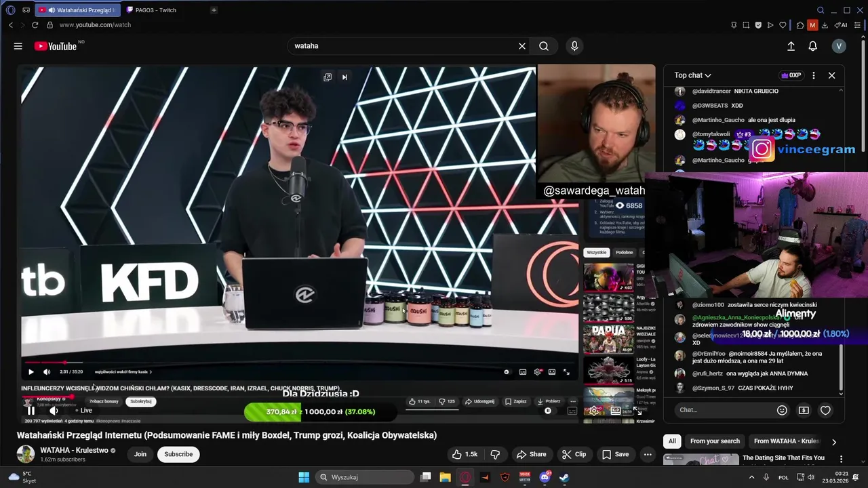
Task: Start voice search with the microphone icon
Action: click(x=574, y=46)
